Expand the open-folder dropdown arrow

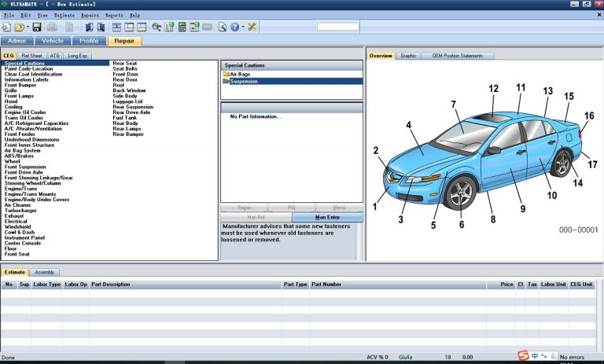coord(28,27)
